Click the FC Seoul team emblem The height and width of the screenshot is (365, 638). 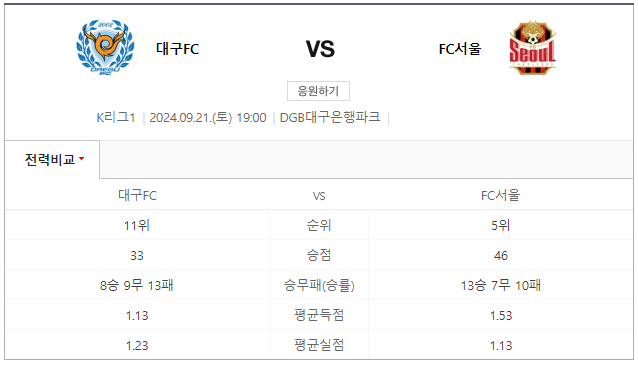coord(533,48)
